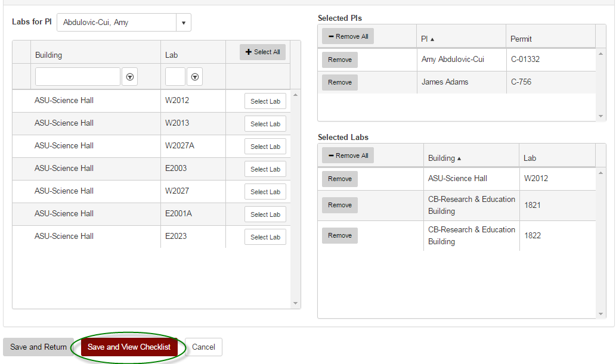This screenshot has height=364, width=616.
Task: Click permit number C-01332
Action: [525, 60]
